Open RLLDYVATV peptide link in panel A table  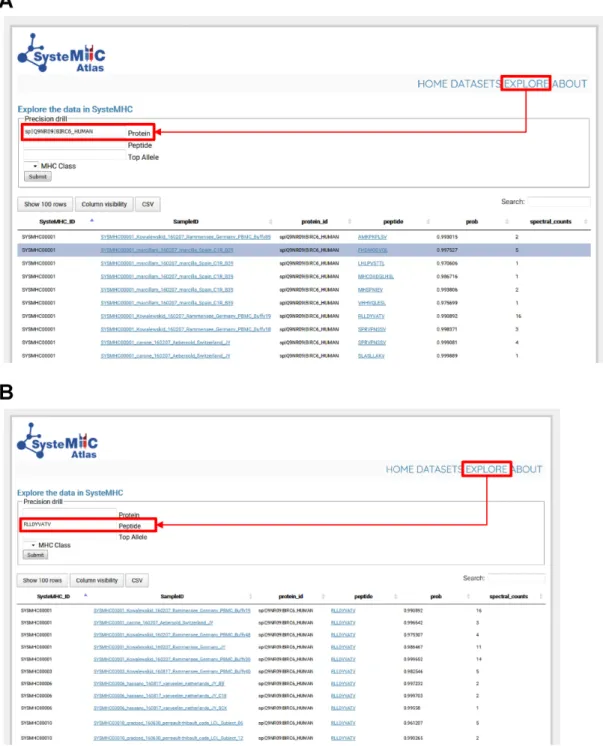[x=371, y=316]
